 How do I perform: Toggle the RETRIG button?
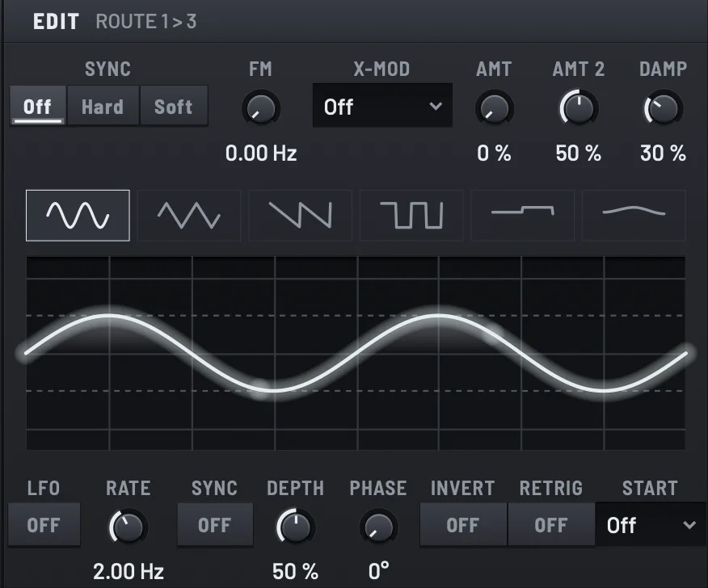click(551, 525)
